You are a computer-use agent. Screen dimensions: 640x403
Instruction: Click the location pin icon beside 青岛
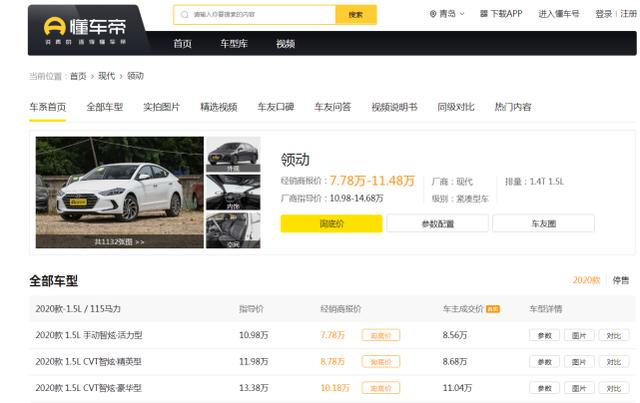point(433,14)
